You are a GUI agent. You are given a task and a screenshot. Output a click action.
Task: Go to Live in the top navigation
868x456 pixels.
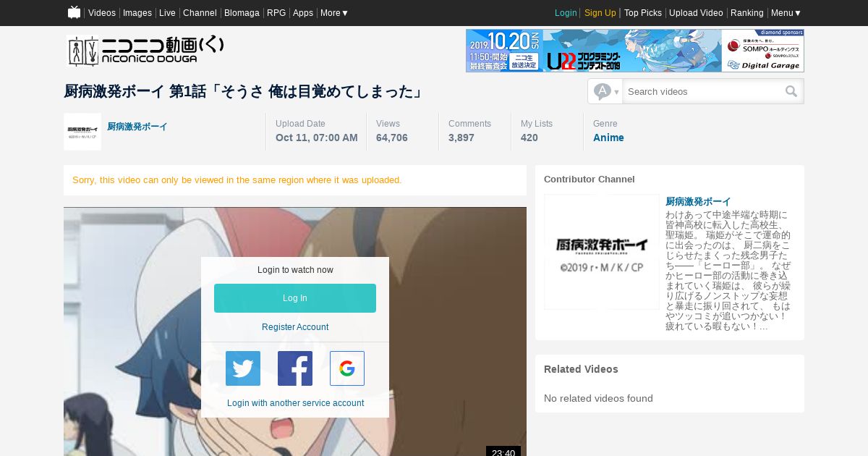(167, 13)
